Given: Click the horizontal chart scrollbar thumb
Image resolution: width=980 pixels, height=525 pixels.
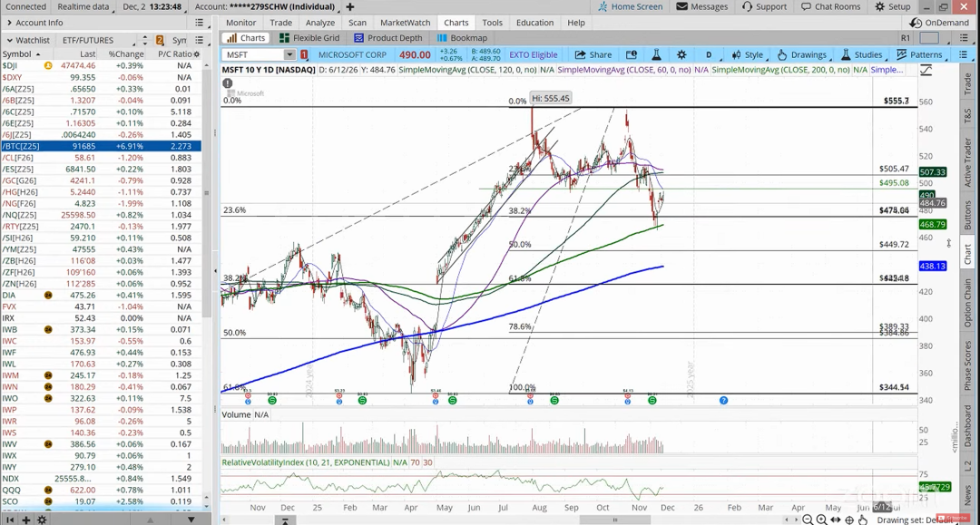Looking at the screenshot, I should (x=614, y=520).
